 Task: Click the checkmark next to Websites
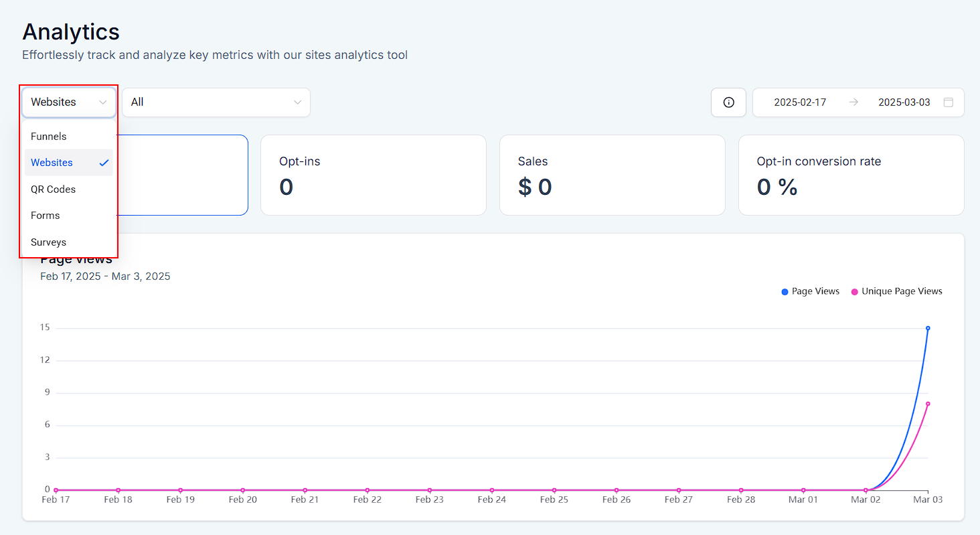(104, 163)
